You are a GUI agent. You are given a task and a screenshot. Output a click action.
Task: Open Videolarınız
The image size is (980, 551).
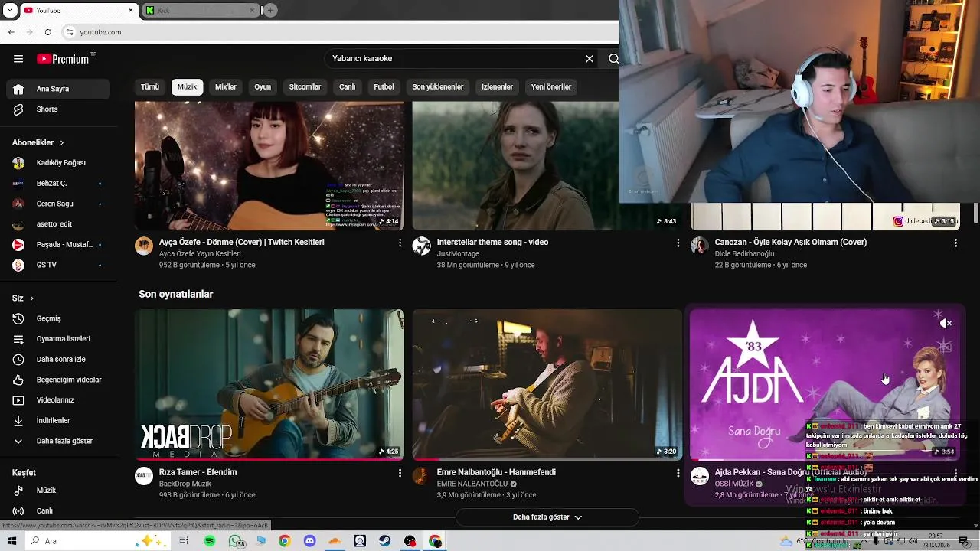coord(58,400)
